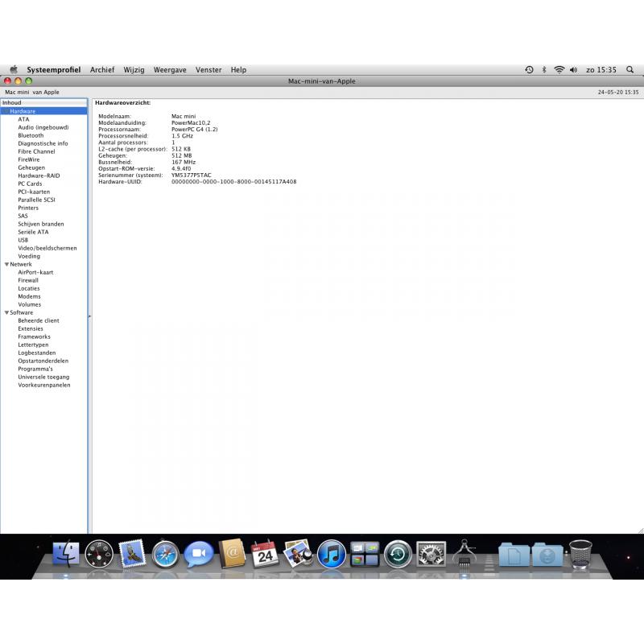Click Time Machine menu bar status icon
This screenshot has width=644, height=644.
click(529, 70)
